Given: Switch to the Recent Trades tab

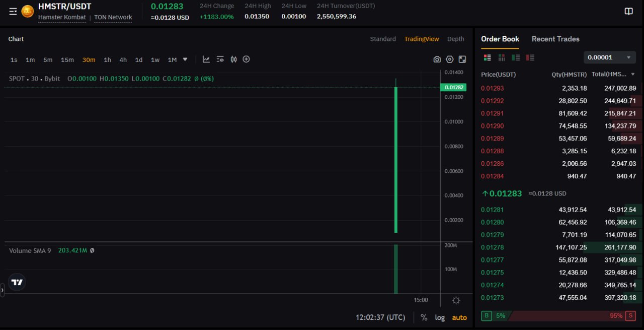Looking at the screenshot, I should (555, 39).
